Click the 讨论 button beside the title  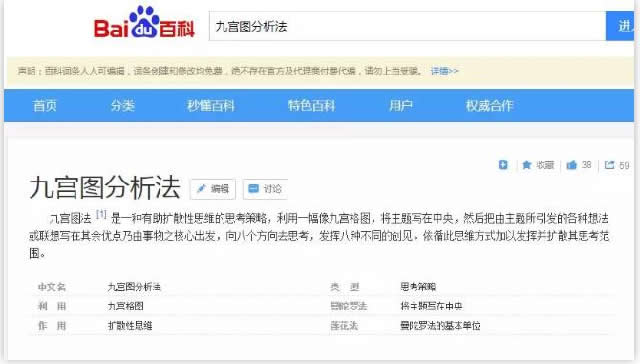tap(265, 189)
